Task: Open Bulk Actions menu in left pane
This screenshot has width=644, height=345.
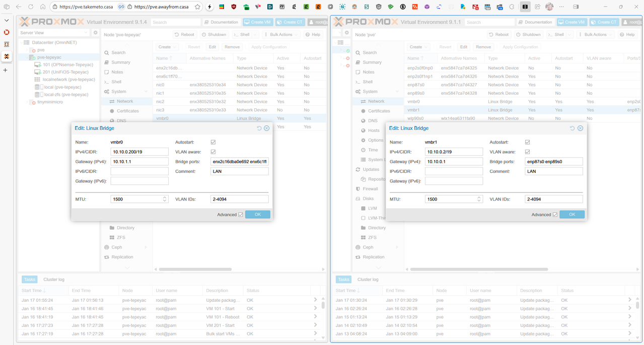Action: 280,35
